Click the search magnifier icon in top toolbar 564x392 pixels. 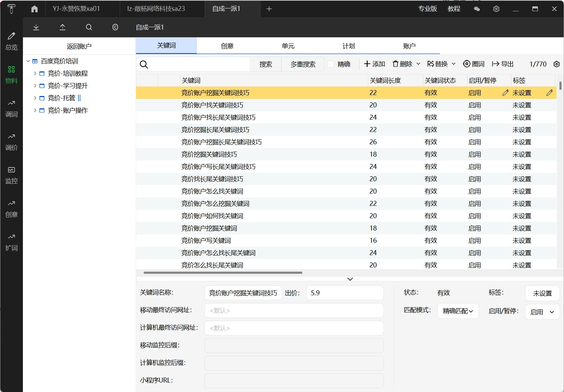tap(89, 27)
